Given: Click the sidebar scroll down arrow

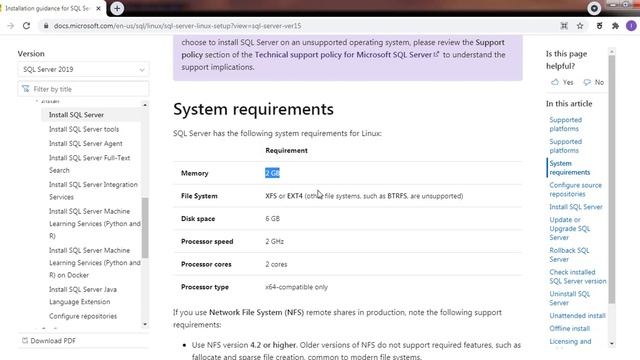Looking at the screenshot, I should point(145,324).
